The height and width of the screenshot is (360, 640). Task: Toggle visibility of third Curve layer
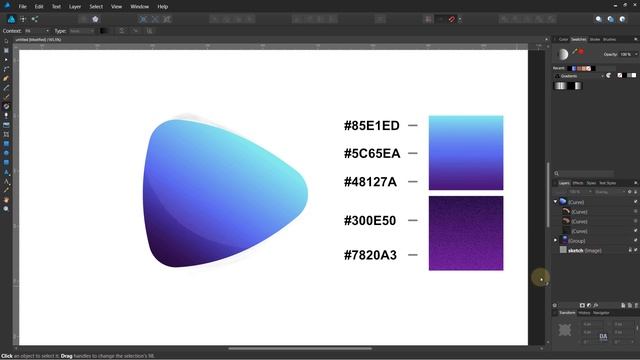(636, 221)
